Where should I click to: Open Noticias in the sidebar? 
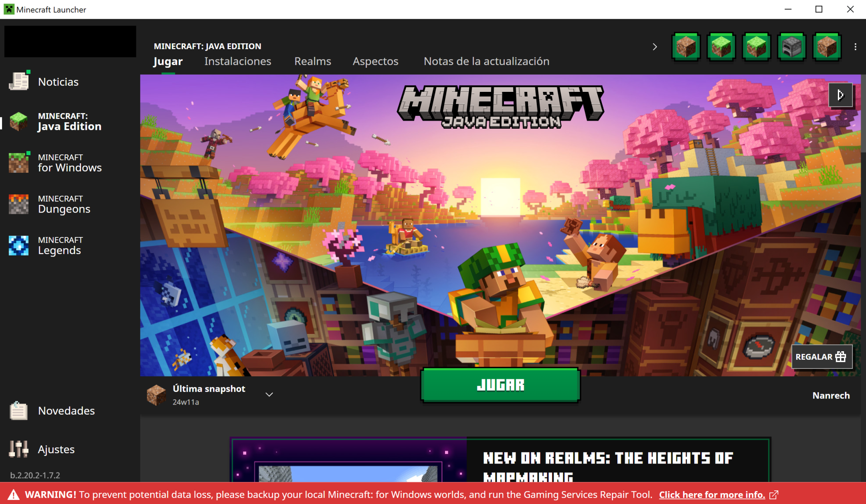pyautogui.click(x=58, y=82)
